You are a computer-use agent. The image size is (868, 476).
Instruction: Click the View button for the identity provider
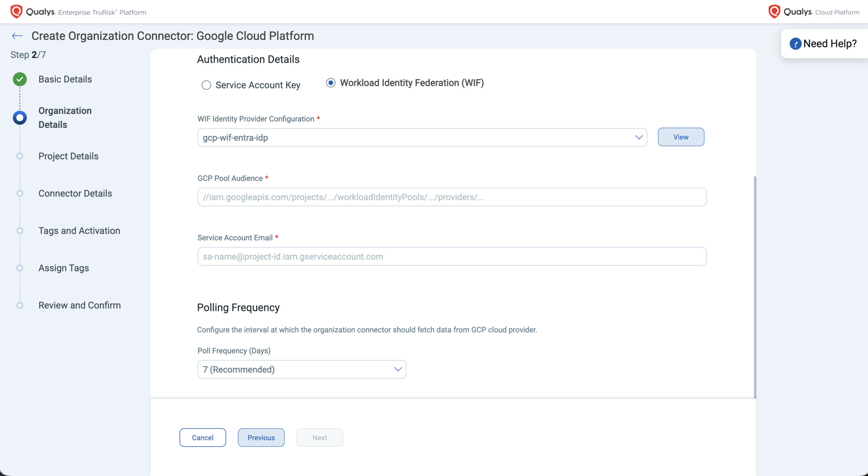681,137
